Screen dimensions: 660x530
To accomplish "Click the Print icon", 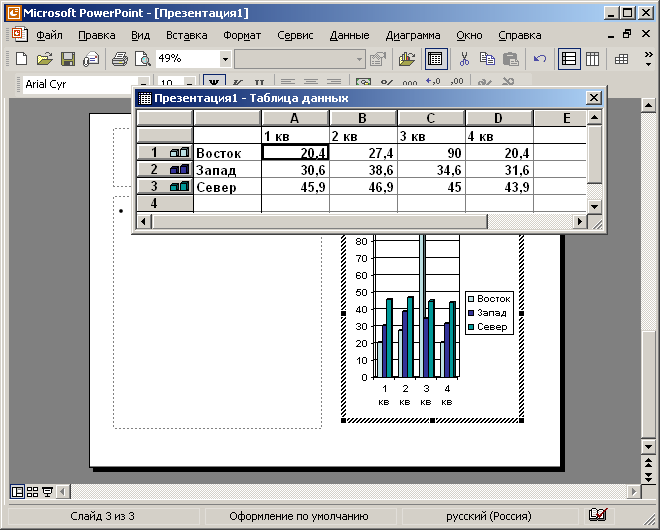I will coord(120,59).
